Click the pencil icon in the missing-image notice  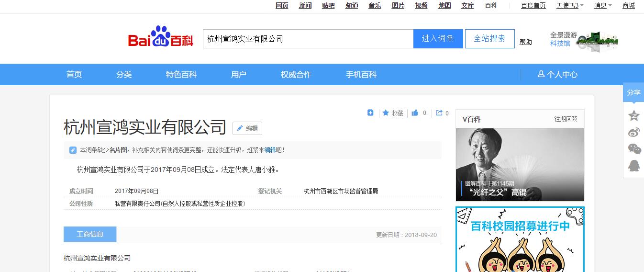pyautogui.click(x=73, y=150)
